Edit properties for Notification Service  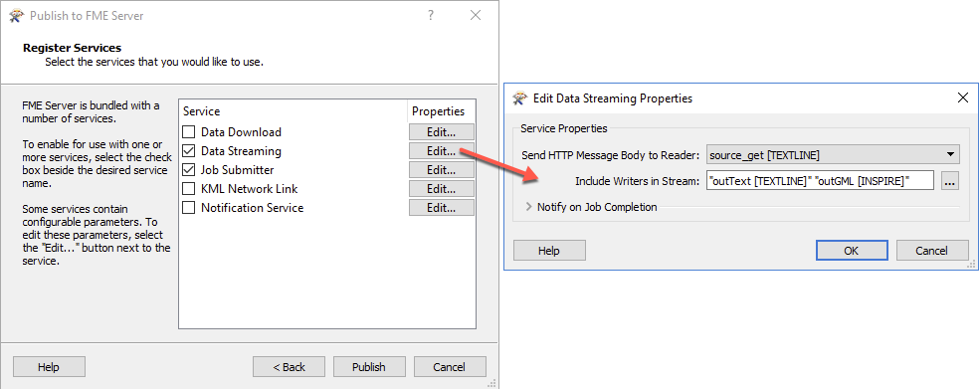442,208
